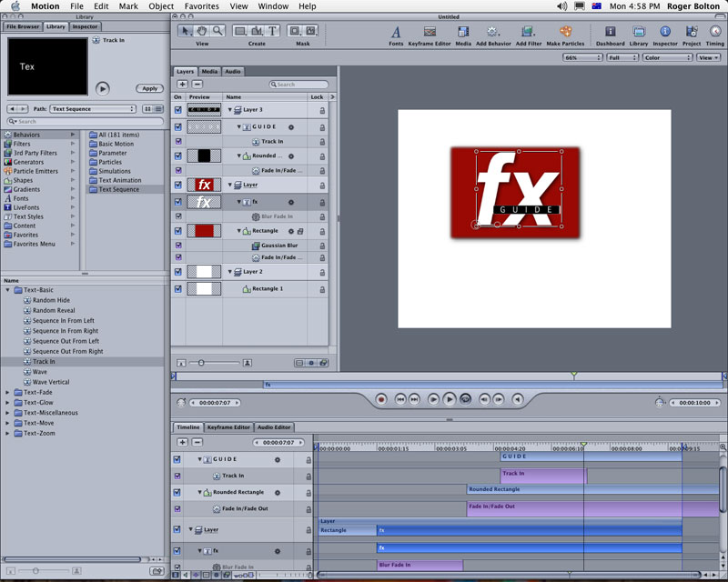
Task: Go to start of project button
Action: pyautogui.click(x=400, y=399)
